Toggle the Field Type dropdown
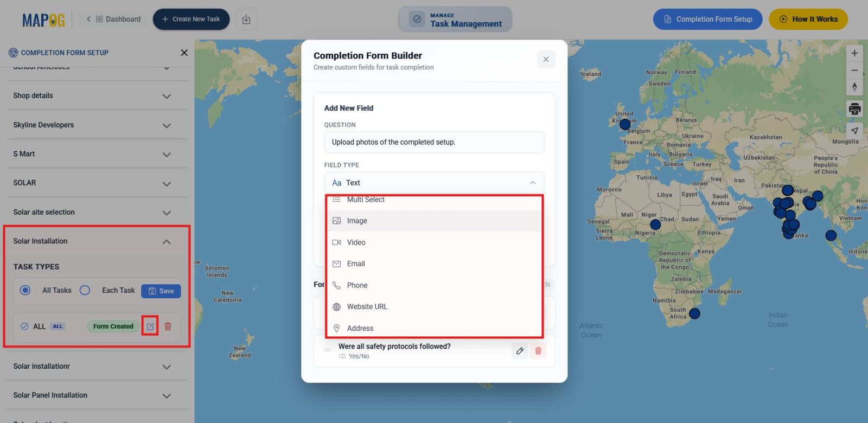Image resolution: width=868 pixels, height=423 pixels. (434, 183)
